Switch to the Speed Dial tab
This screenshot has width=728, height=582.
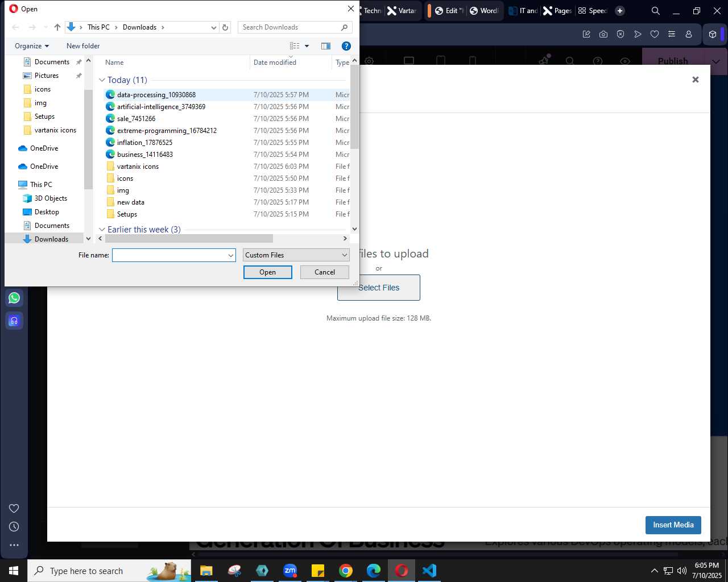point(592,11)
